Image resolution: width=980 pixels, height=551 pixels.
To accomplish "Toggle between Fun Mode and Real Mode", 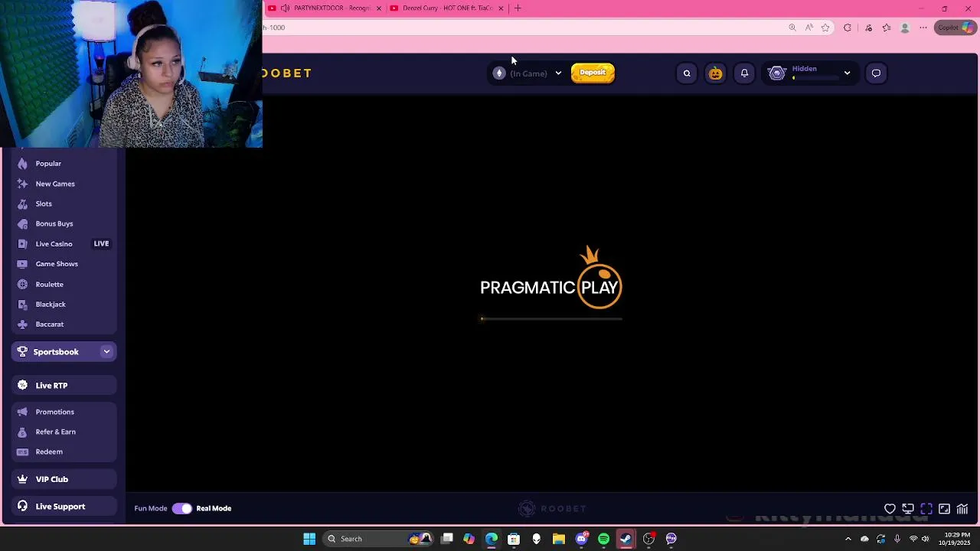I will (182, 508).
